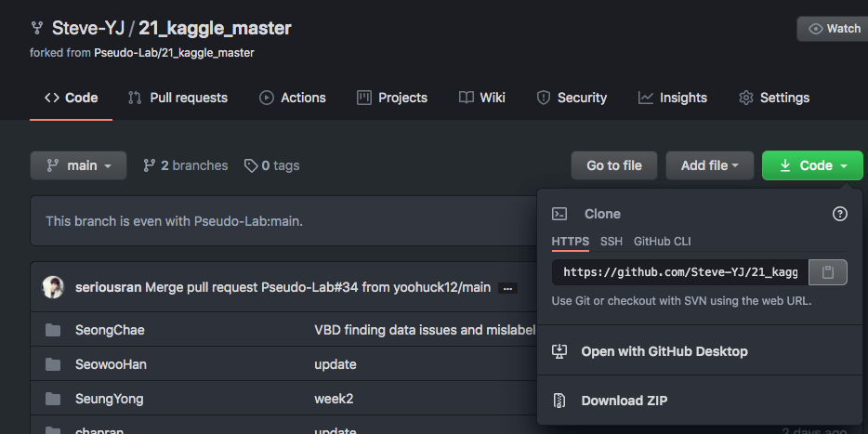View the 2 branches link
This screenshot has width=868, height=434.
point(186,165)
